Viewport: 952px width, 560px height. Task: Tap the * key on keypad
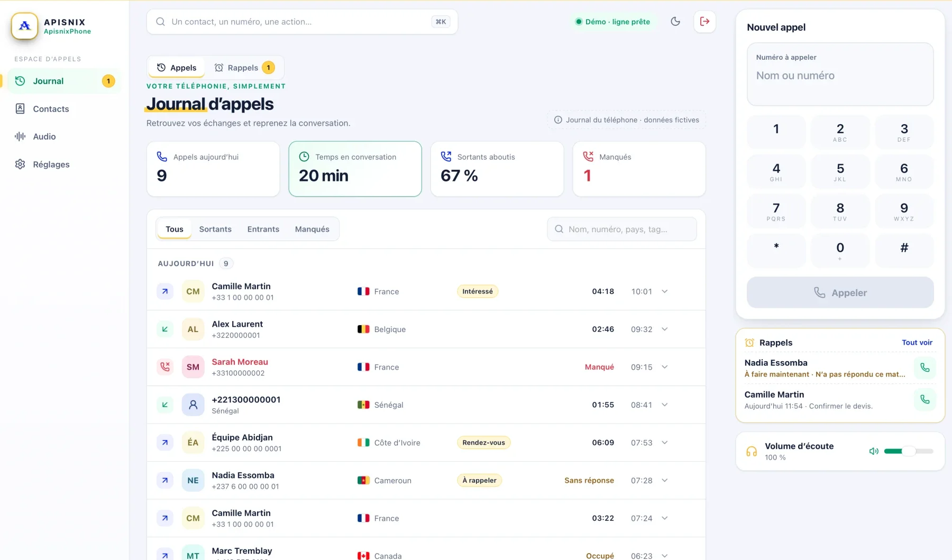[776, 251]
